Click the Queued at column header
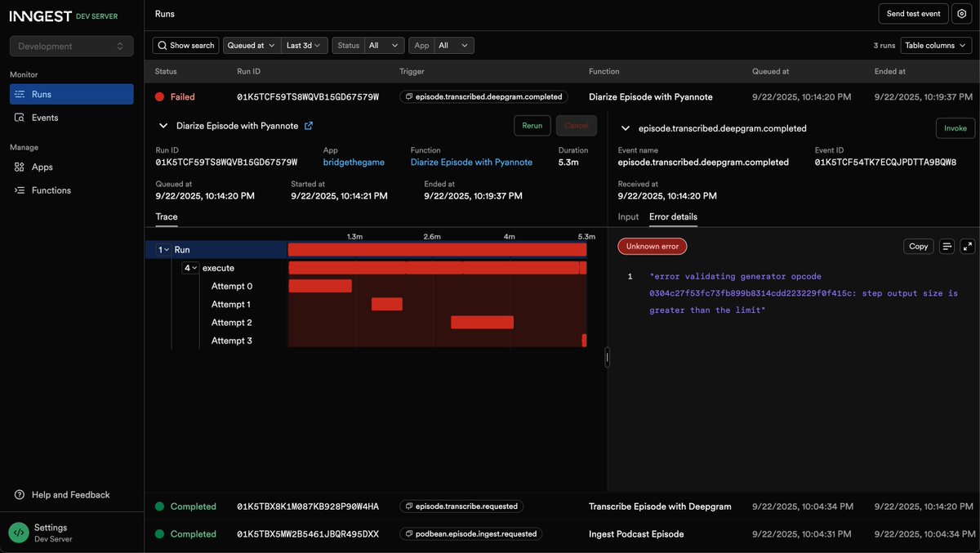The image size is (980, 553). point(770,71)
